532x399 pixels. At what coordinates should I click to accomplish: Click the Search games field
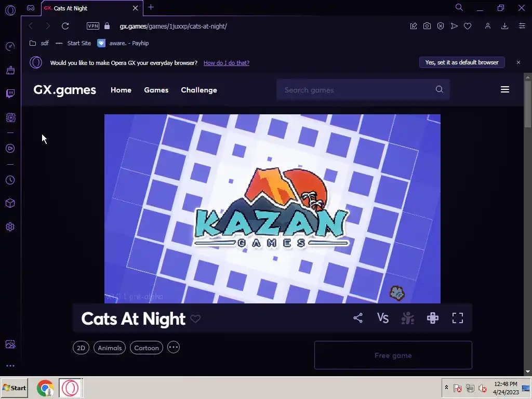(363, 89)
